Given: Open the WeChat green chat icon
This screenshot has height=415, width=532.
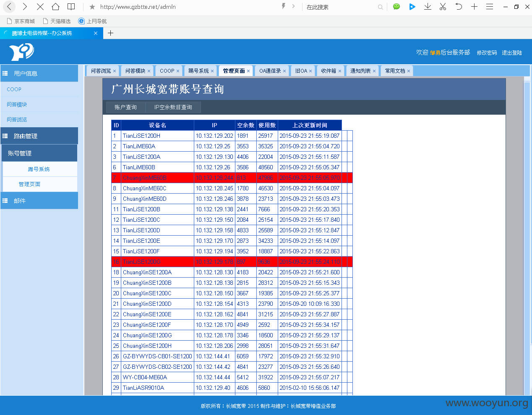Looking at the screenshot, I should pos(396,7).
